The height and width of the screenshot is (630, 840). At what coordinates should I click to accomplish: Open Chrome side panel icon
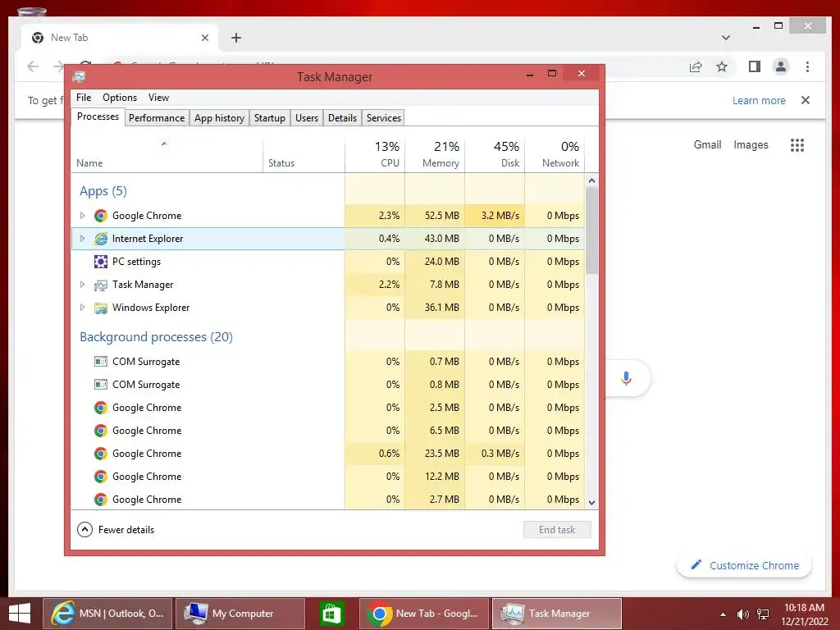755,66
